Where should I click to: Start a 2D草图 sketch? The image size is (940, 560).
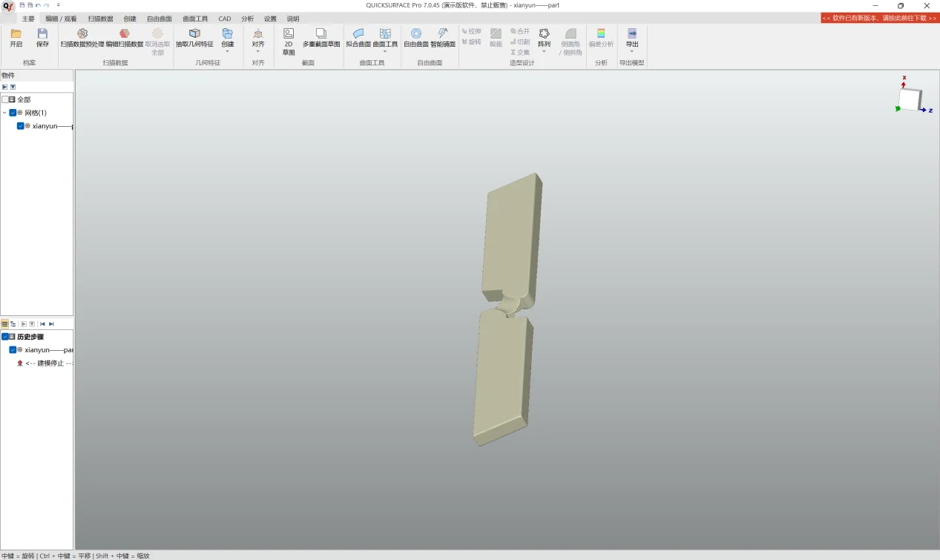click(289, 34)
